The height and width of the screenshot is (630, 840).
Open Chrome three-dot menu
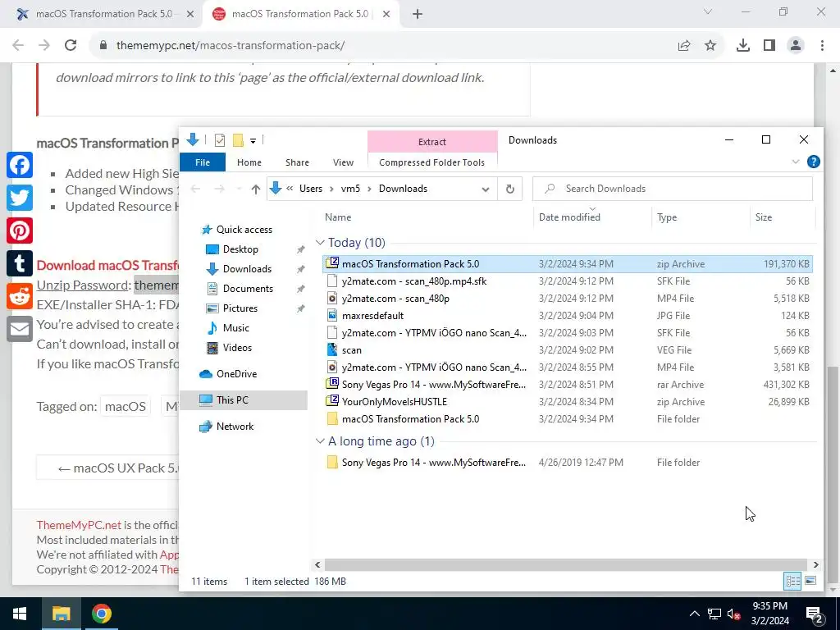[x=822, y=46]
